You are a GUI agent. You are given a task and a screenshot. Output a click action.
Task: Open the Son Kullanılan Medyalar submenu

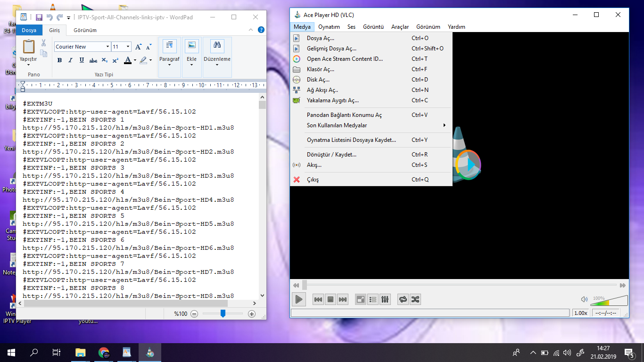pos(371,125)
